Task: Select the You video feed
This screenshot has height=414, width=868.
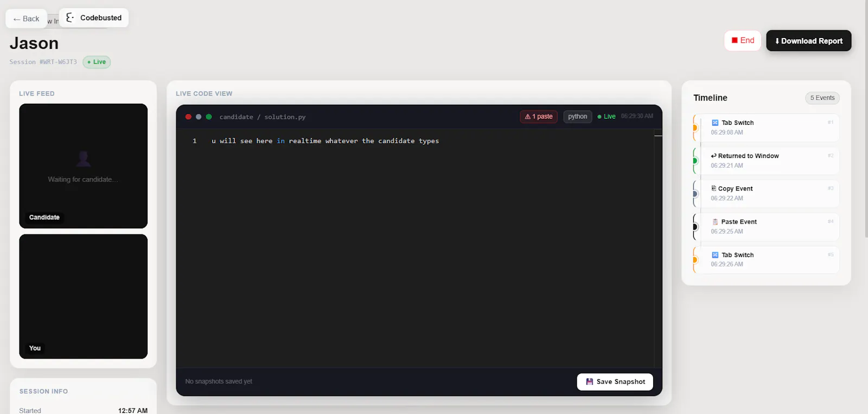Action: click(84, 296)
